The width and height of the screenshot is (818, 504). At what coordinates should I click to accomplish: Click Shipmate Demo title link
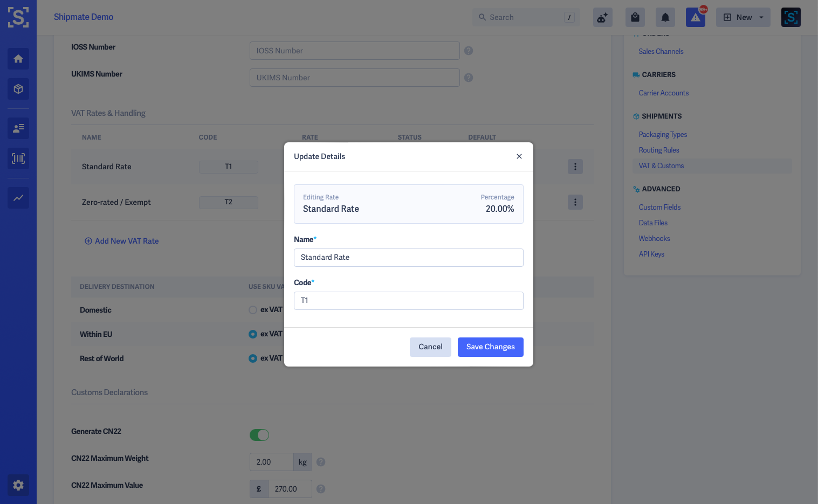(x=84, y=17)
